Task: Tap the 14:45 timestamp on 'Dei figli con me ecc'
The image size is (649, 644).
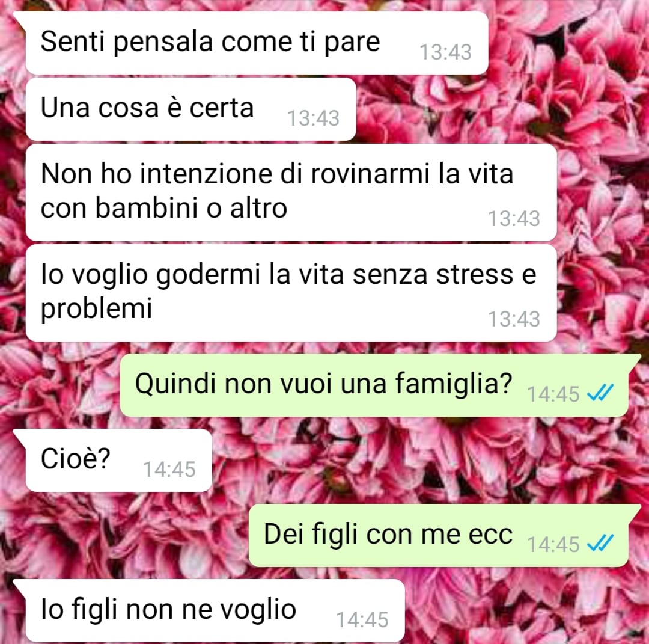Action: tap(553, 544)
